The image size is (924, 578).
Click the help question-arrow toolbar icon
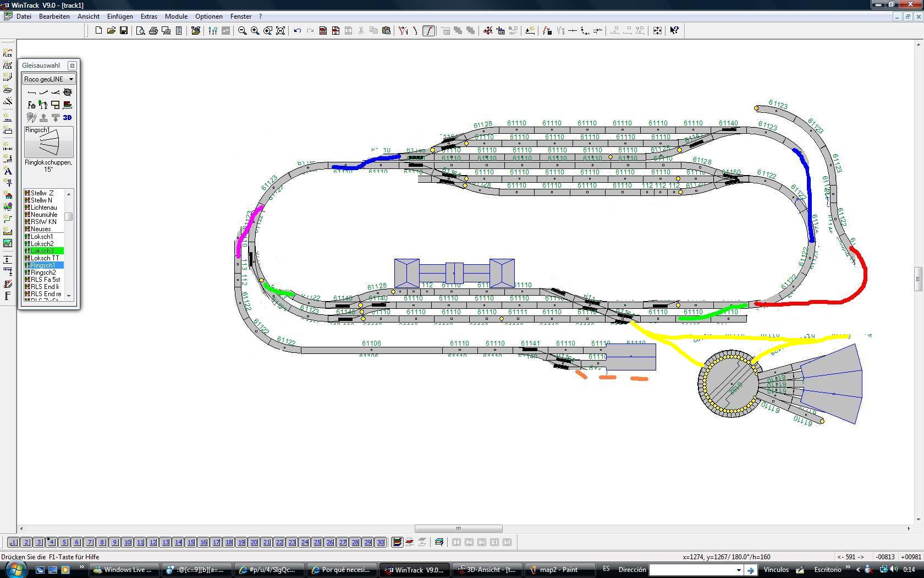coord(674,31)
